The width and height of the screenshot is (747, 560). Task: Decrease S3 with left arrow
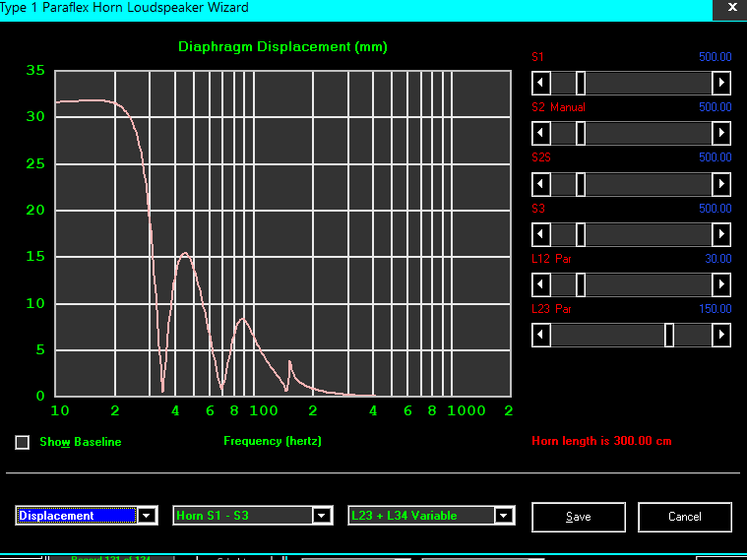coord(541,234)
